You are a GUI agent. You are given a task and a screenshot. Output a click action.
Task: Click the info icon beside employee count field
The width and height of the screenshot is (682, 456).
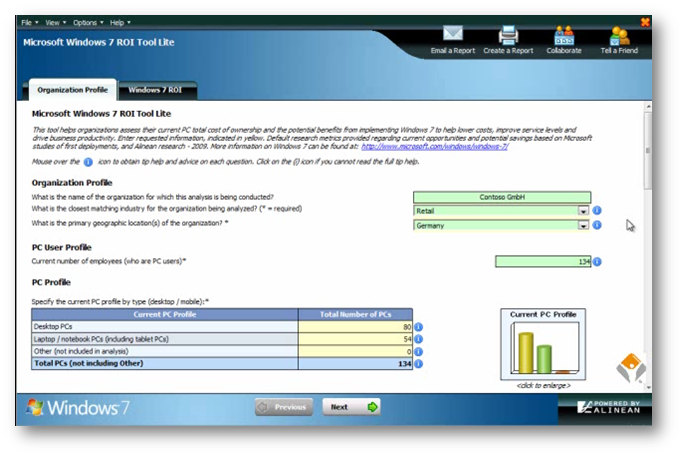point(597,262)
